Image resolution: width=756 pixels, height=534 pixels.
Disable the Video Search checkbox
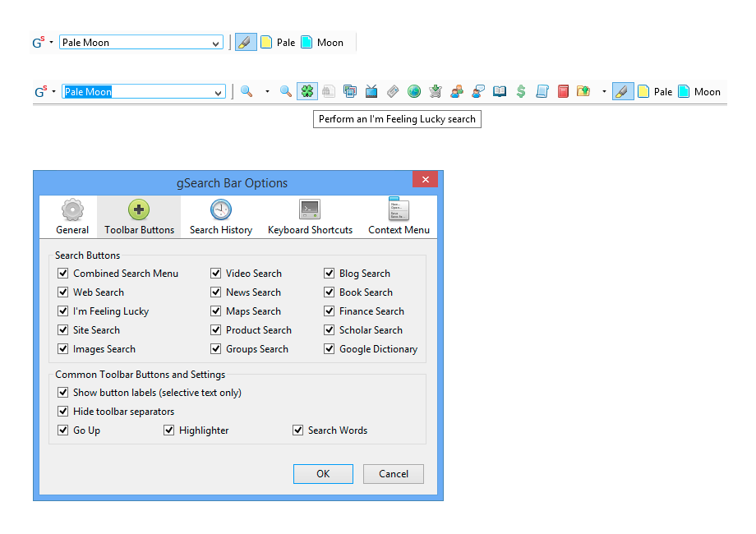pos(215,274)
